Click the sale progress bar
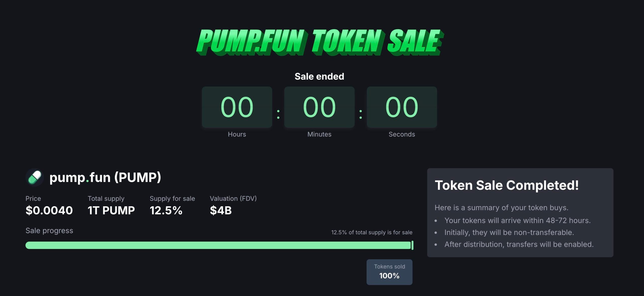Viewport: 644px width, 296px height. (219, 245)
